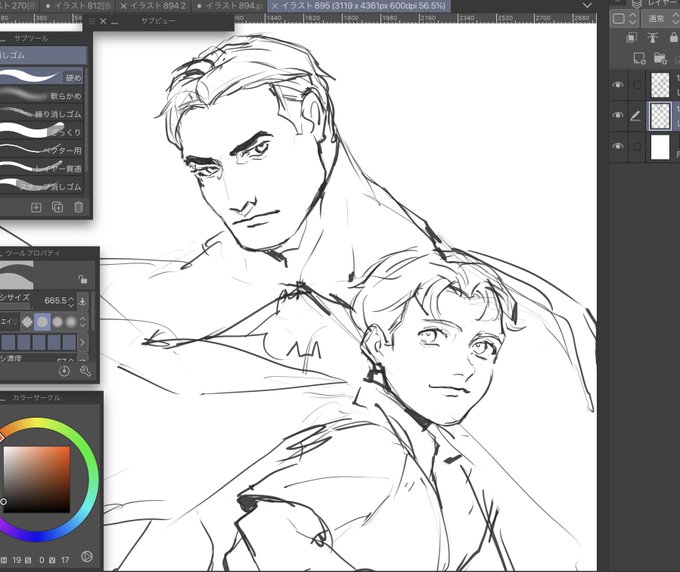Screen dimensions: 680x572
Task: Select the strongest fourth anti-aliasing option
Action: click(x=71, y=322)
